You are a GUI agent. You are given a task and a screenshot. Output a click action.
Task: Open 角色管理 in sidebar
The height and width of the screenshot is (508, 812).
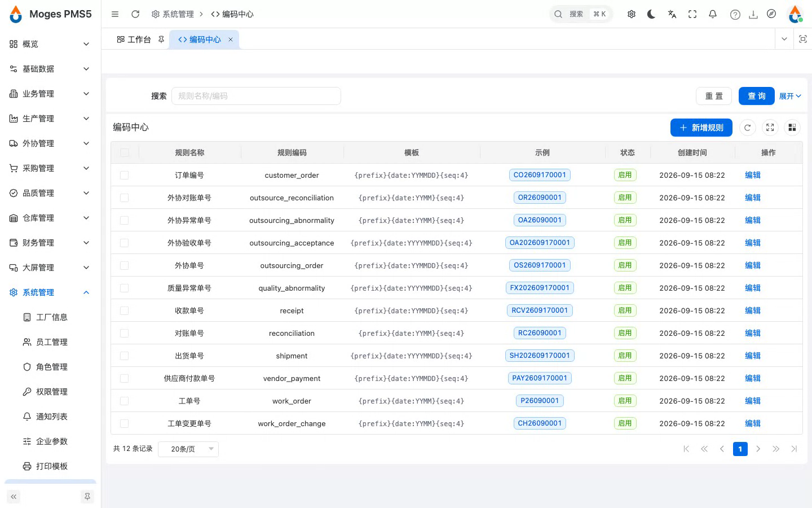pyautogui.click(x=51, y=367)
